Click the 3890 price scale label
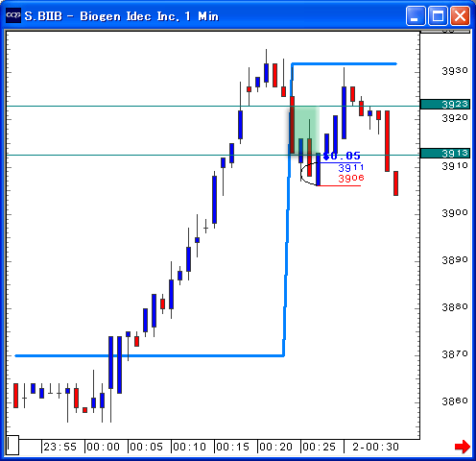Screen dimensions: 476x461 455,260
